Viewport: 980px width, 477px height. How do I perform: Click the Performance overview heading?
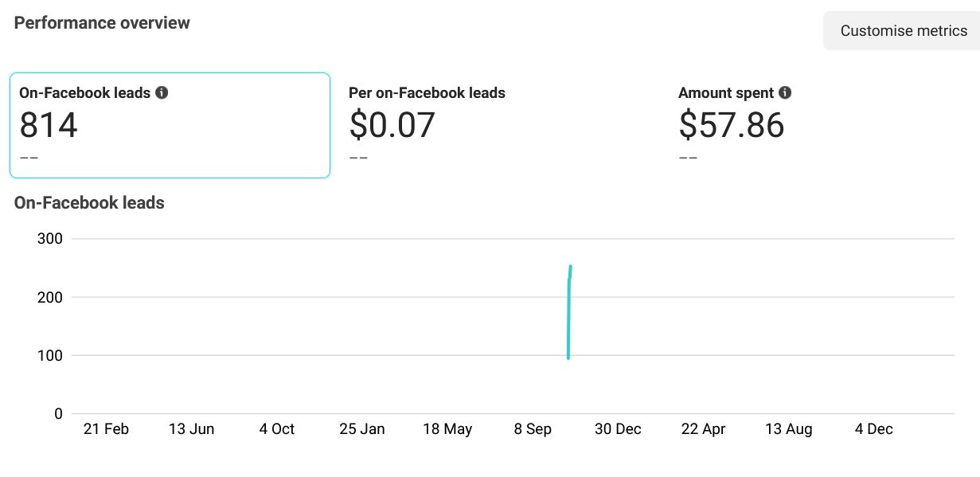[102, 22]
